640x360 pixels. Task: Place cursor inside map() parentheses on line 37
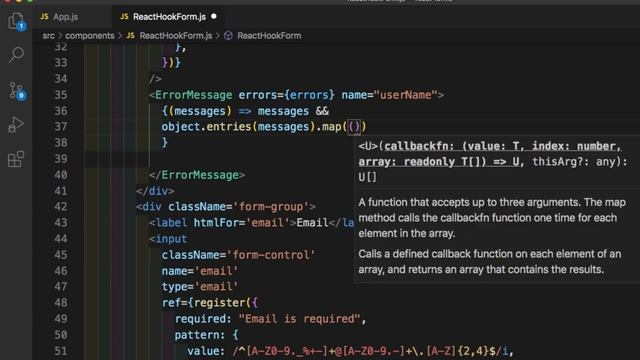(354, 127)
